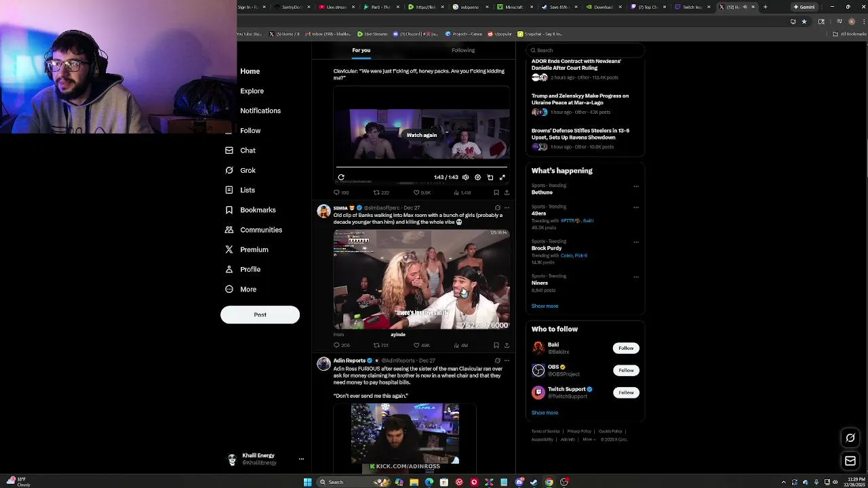868x488 pixels.
Task: Like SIMBA post (49K likes)
Action: click(422, 346)
